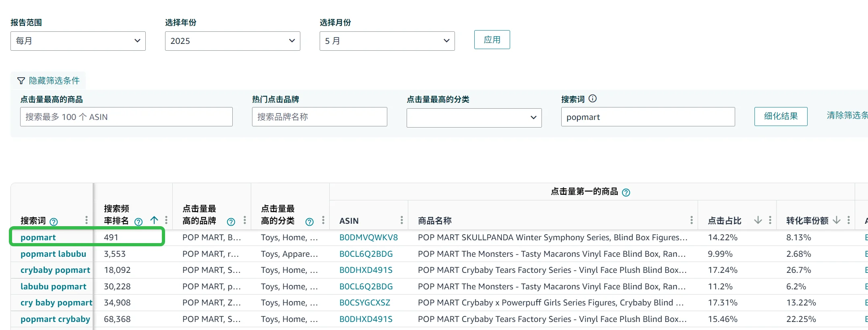Select conversion share 6.2%
868x330 pixels.
[x=796, y=287]
